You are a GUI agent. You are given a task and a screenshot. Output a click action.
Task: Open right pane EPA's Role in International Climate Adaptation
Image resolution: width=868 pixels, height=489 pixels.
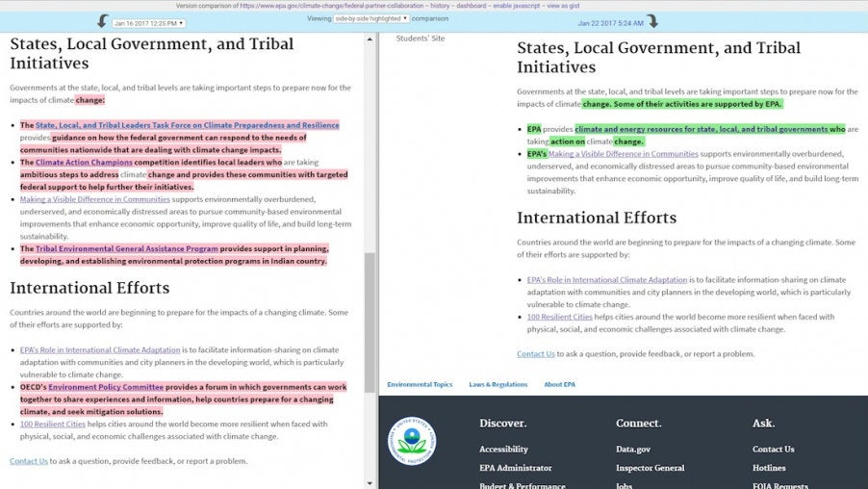[x=606, y=280]
